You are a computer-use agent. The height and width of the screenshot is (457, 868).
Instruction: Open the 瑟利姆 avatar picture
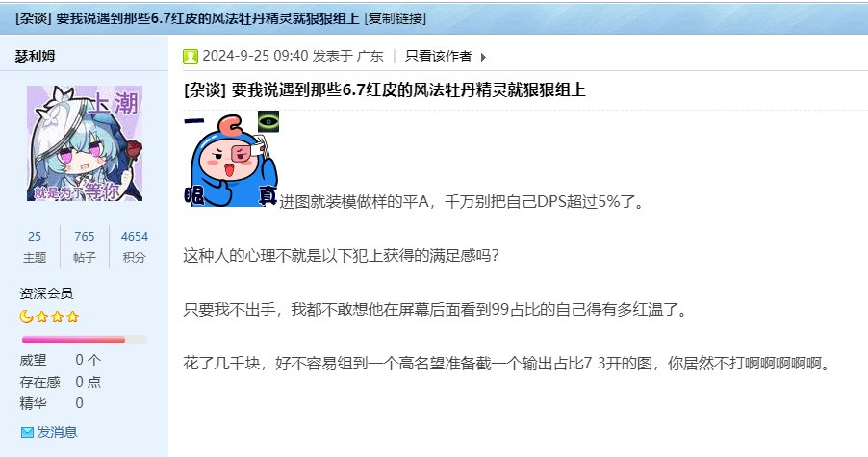click(85, 143)
